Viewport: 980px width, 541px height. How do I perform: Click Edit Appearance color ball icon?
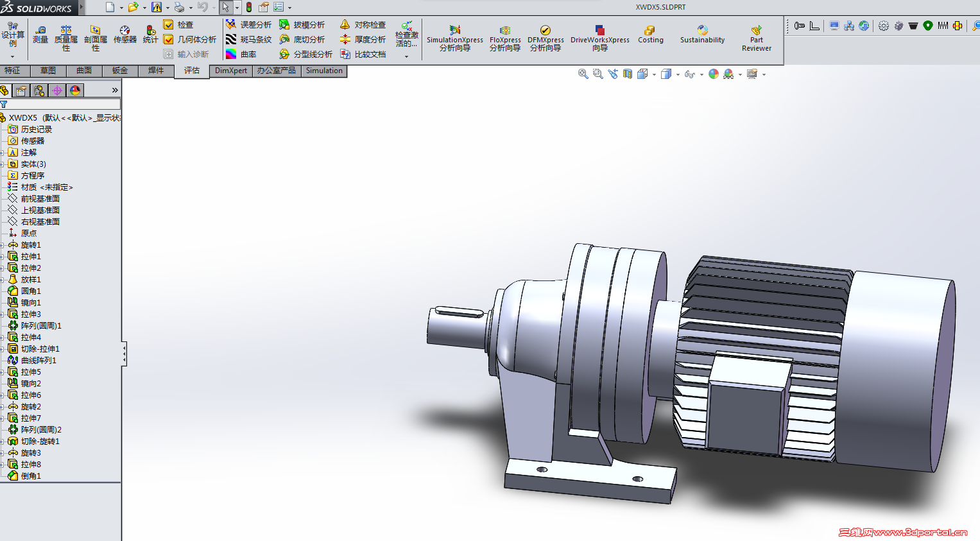pos(714,74)
